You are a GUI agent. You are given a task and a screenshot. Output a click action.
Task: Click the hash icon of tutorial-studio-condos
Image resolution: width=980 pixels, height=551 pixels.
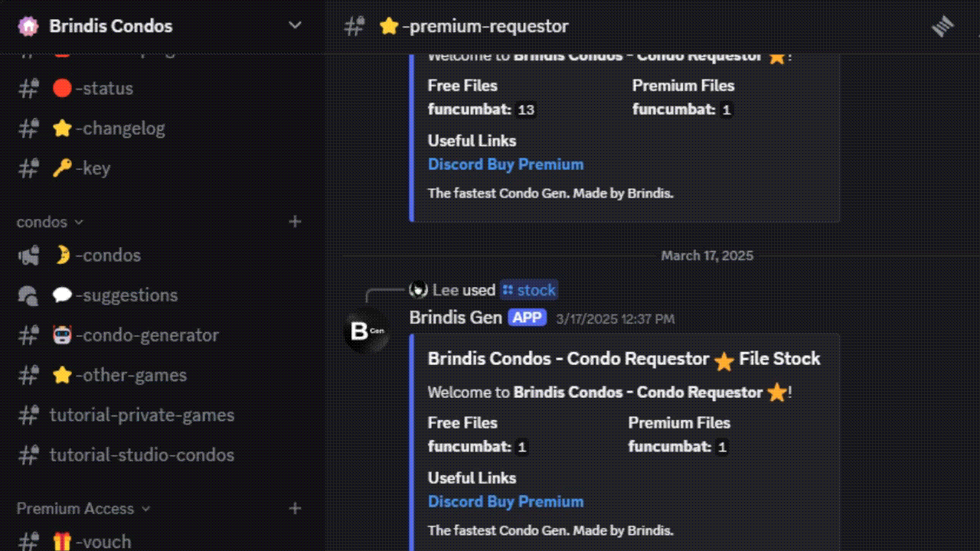(29, 455)
